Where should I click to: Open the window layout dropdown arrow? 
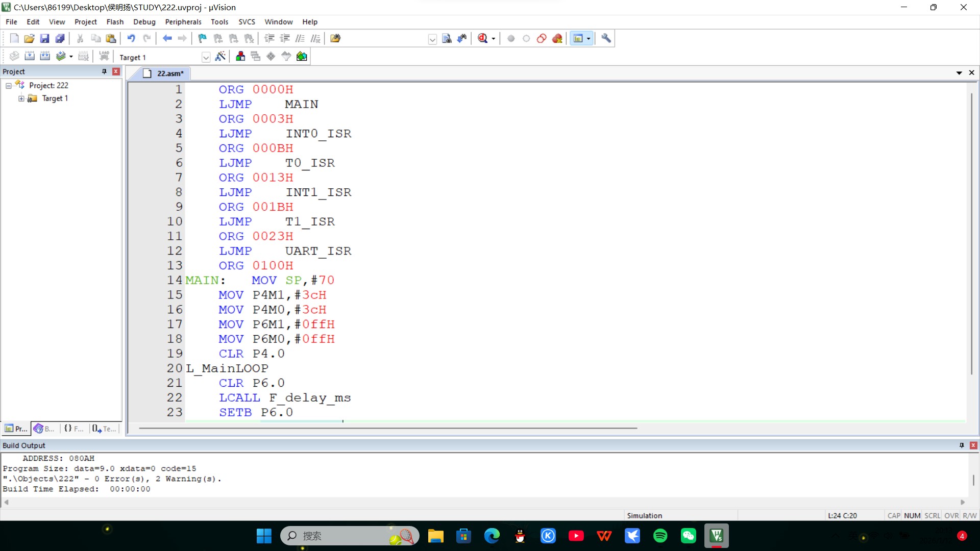[x=589, y=38]
